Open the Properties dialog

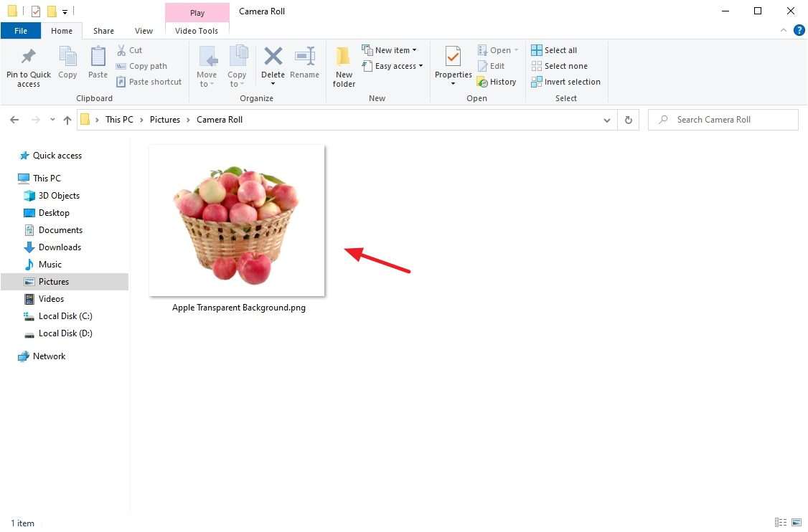click(x=453, y=62)
